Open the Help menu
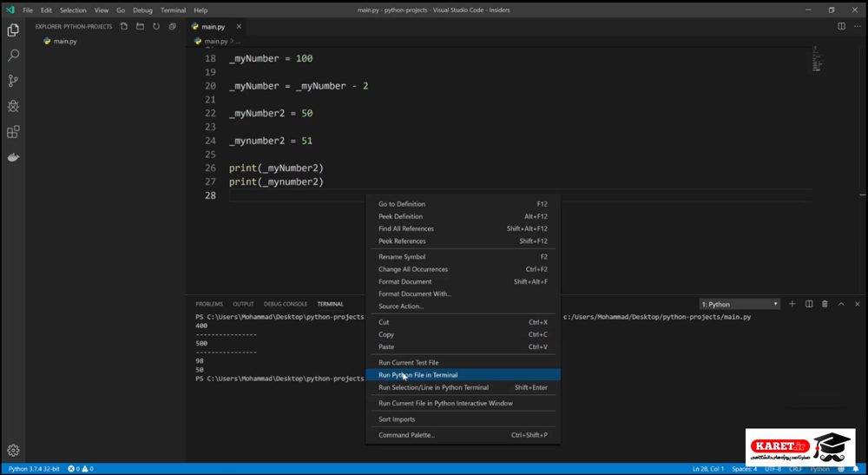Screen dimensions: 868x475 pos(201,10)
